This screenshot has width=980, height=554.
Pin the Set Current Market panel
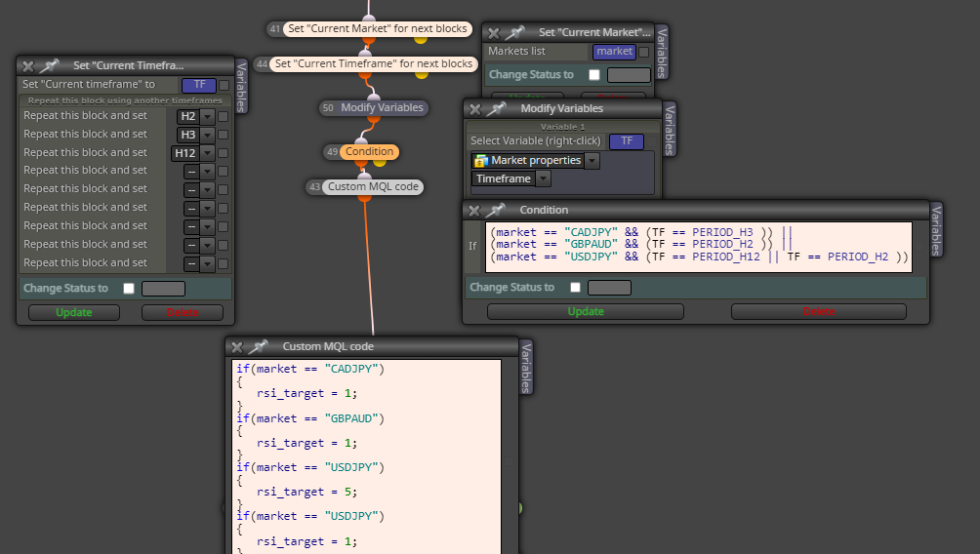click(x=515, y=32)
